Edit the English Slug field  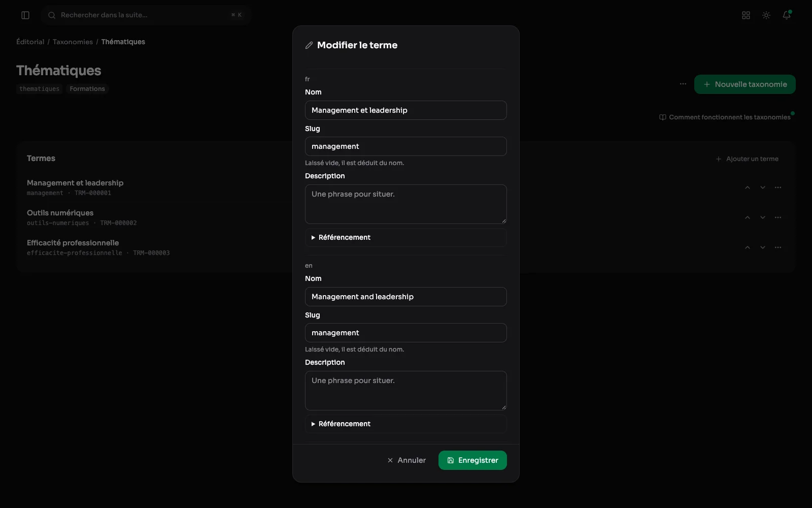point(406,333)
